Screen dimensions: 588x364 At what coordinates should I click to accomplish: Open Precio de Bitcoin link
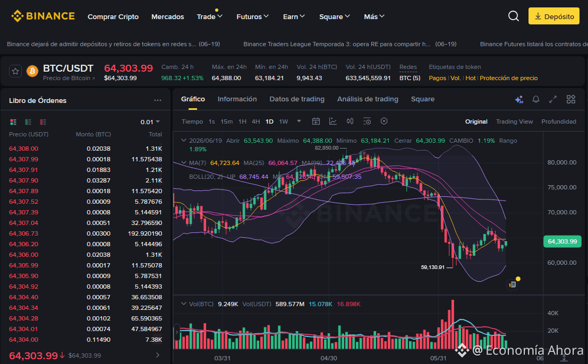coord(69,79)
